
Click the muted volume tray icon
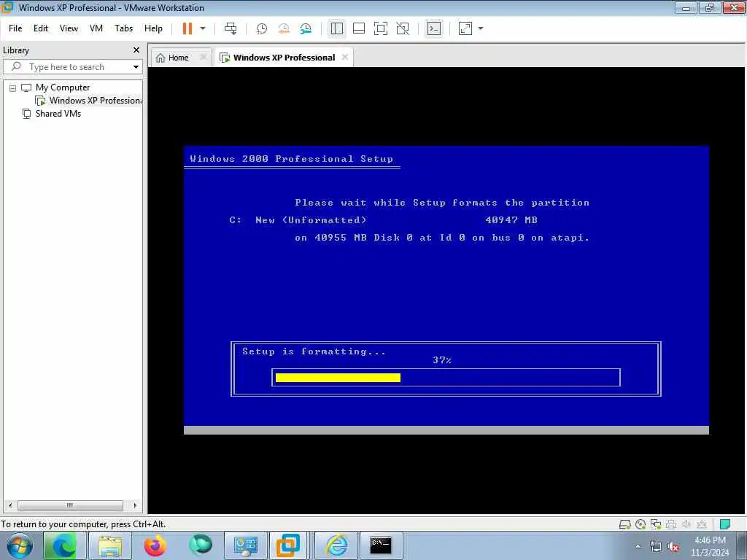673,547
